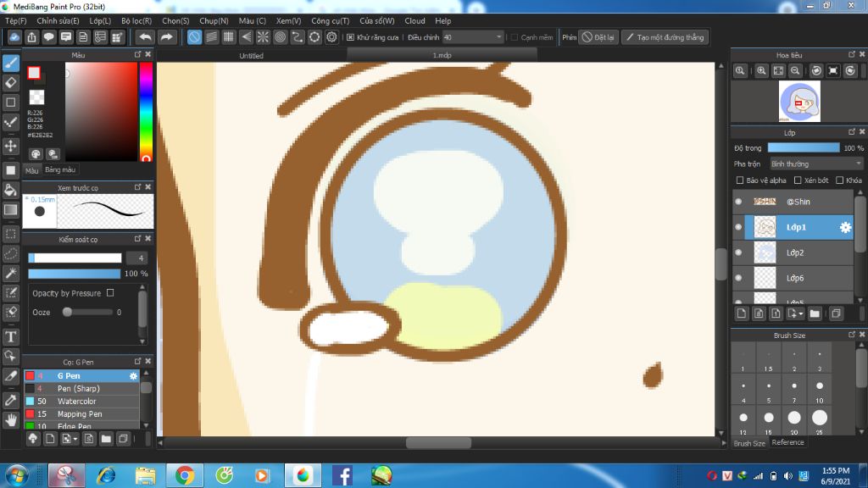
Task: Click the Undo arrow in toolbar
Action: [145, 37]
